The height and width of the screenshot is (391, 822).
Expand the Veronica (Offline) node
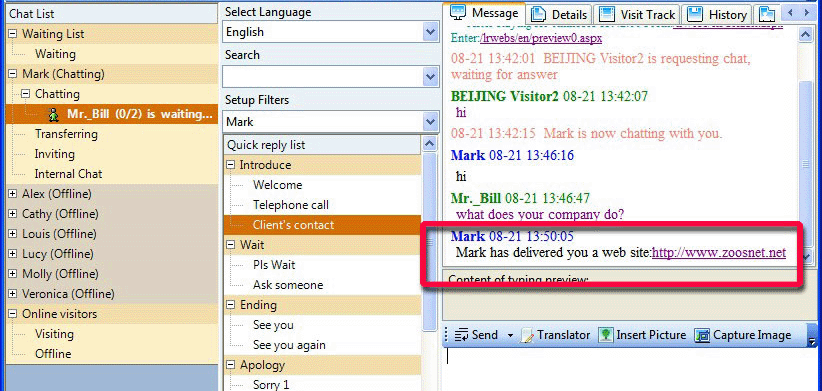tap(13, 294)
